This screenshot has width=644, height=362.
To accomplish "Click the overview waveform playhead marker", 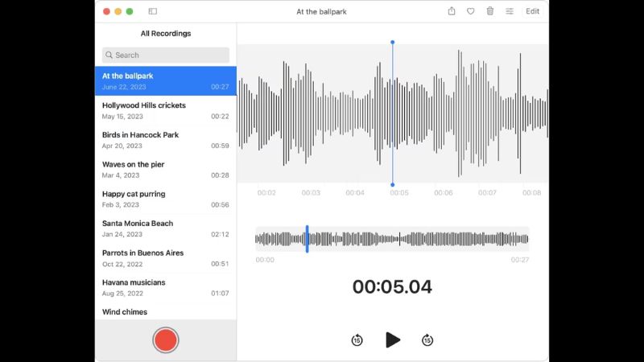I will pos(307,239).
